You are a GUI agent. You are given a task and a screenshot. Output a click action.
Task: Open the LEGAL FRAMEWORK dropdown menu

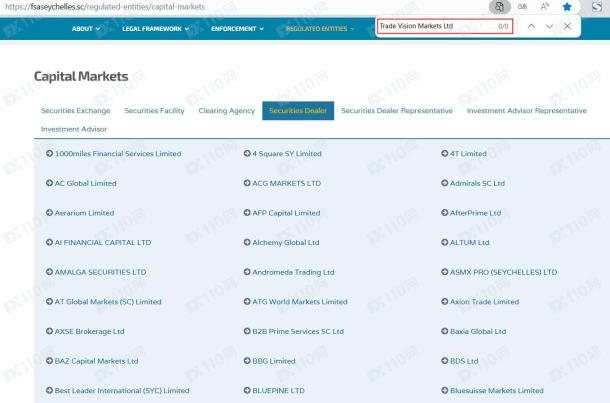tap(156, 29)
